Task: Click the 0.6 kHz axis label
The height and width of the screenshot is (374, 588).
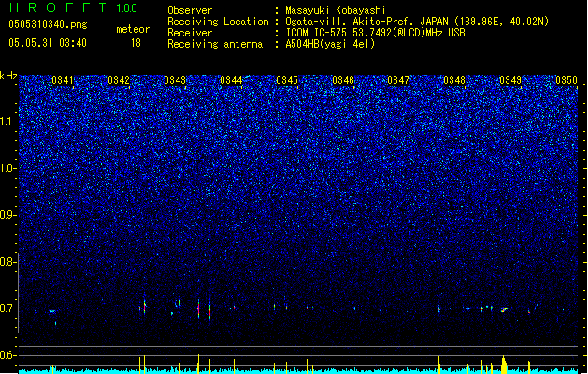Action: tap(8, 355)
